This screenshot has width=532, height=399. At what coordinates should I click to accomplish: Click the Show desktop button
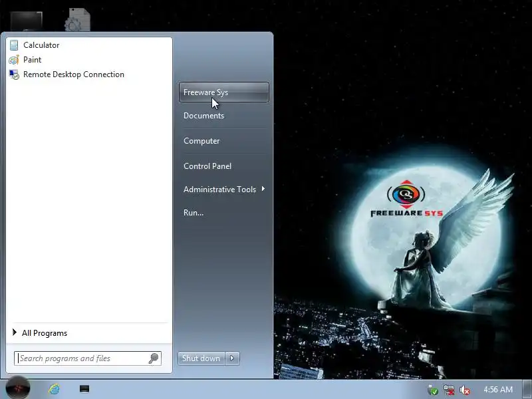pos(527,390)
